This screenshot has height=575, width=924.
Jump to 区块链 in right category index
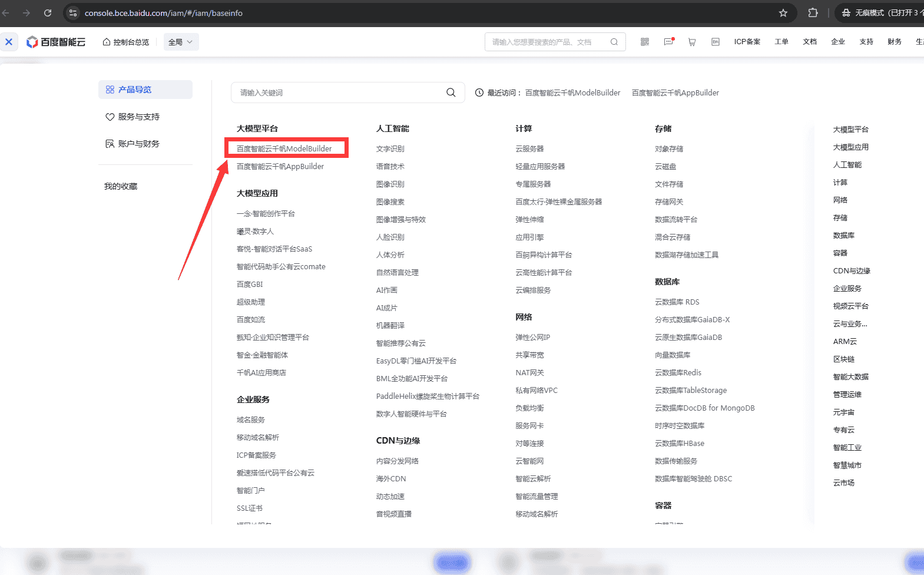pyautogui.click(x=844, y=359)
